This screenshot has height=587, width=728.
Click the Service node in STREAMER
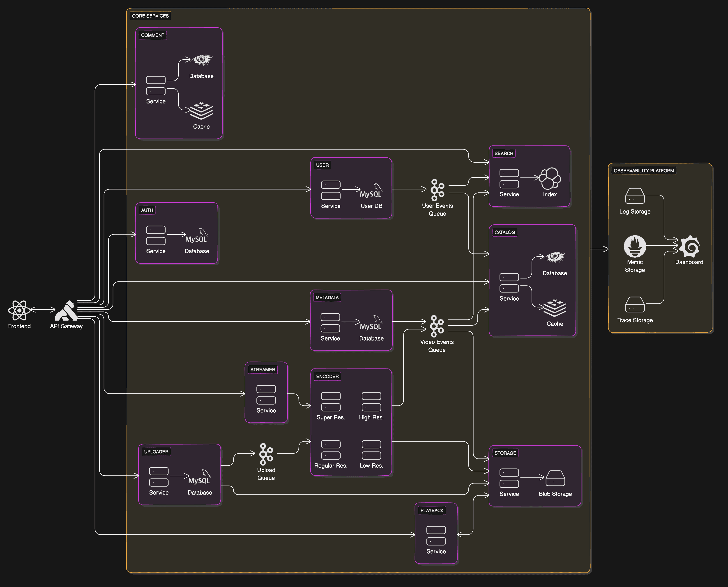tap(266, 395)
